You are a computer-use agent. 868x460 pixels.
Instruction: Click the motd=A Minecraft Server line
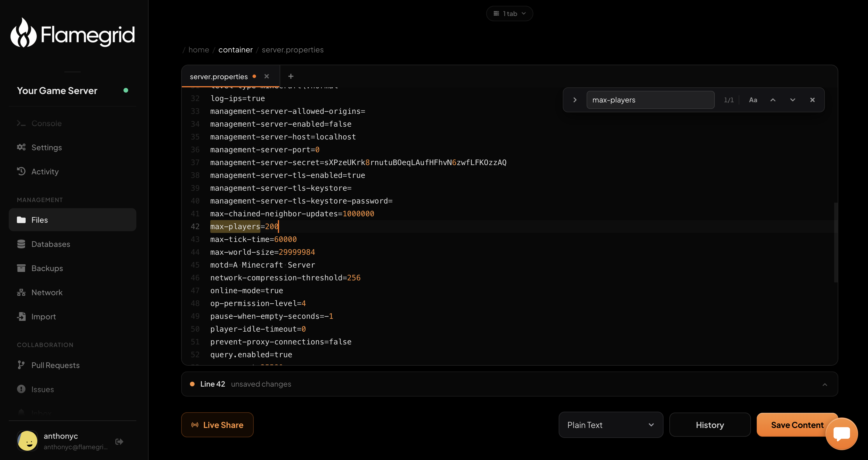pyautogui.click(x=262, y=265)
